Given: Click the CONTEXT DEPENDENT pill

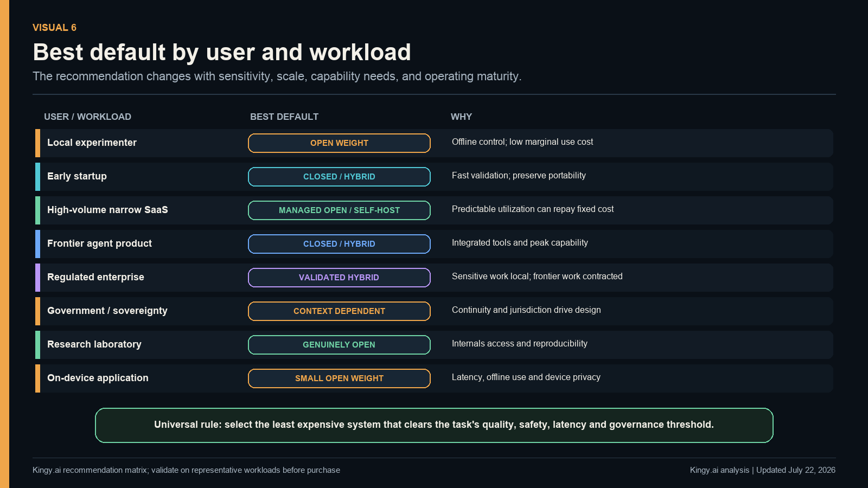Looking at the screenshot, I should 339,311.
